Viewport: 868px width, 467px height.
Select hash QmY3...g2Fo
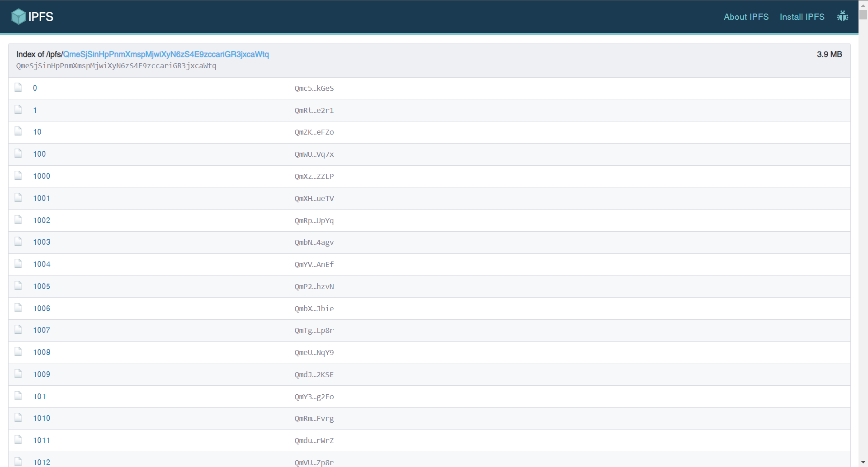[314, 397]
